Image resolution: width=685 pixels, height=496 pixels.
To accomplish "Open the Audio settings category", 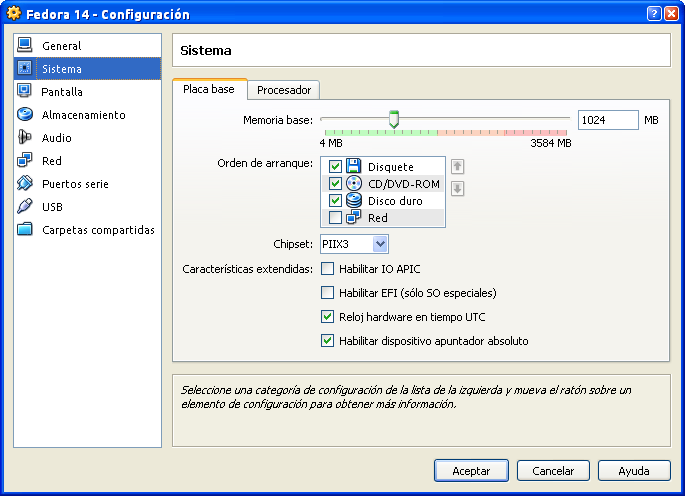I will click(x=87, y=138).
